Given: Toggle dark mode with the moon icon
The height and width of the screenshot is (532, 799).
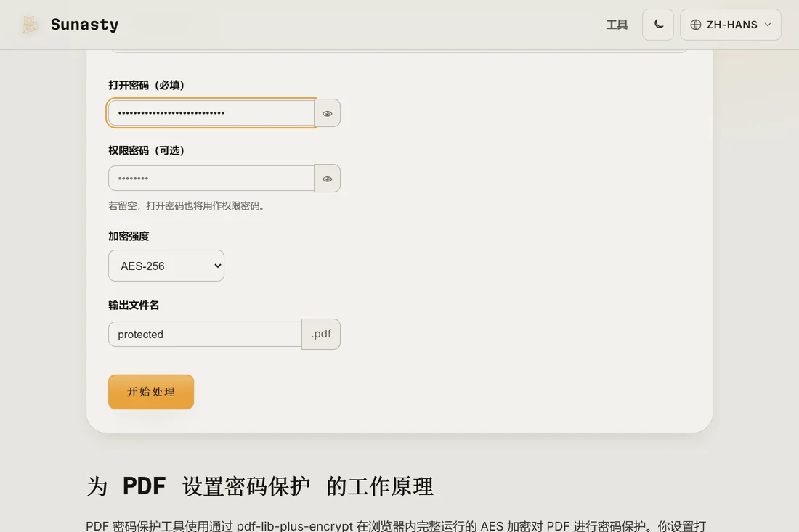Looking at the screenshot, I should pyautogui.click(x=658, y=25).
